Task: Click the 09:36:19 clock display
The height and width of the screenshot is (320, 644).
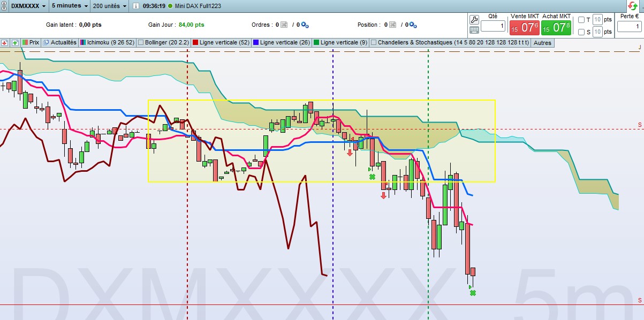Action: click(x=154, y=6)
